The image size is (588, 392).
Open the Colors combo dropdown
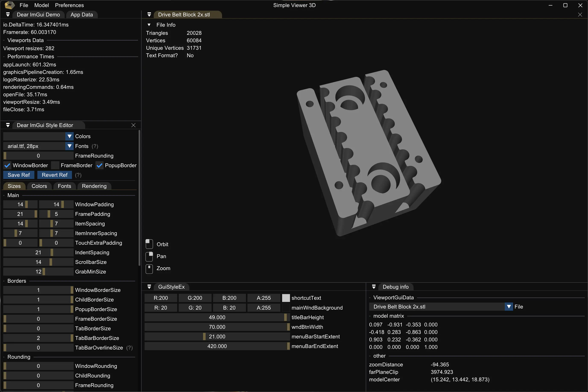69,136
